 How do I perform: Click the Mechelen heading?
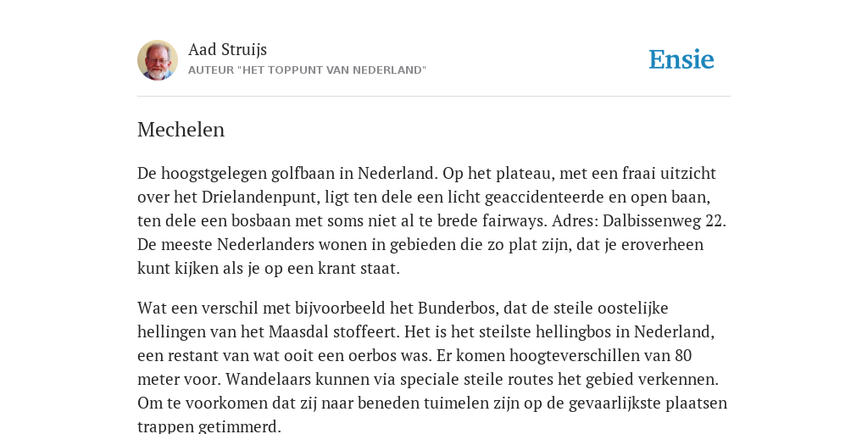pyautogui.click(x=181, y=130)
